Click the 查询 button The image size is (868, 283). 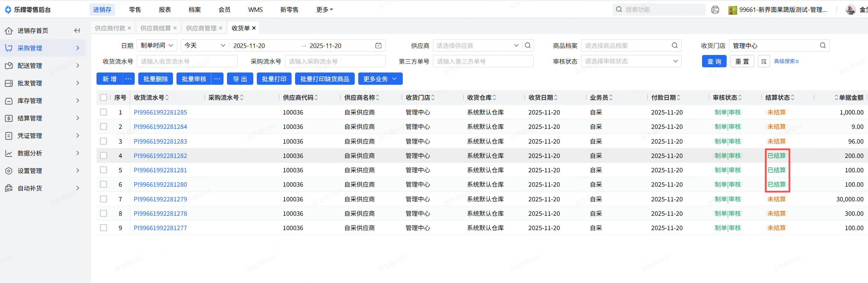[714, 61]
